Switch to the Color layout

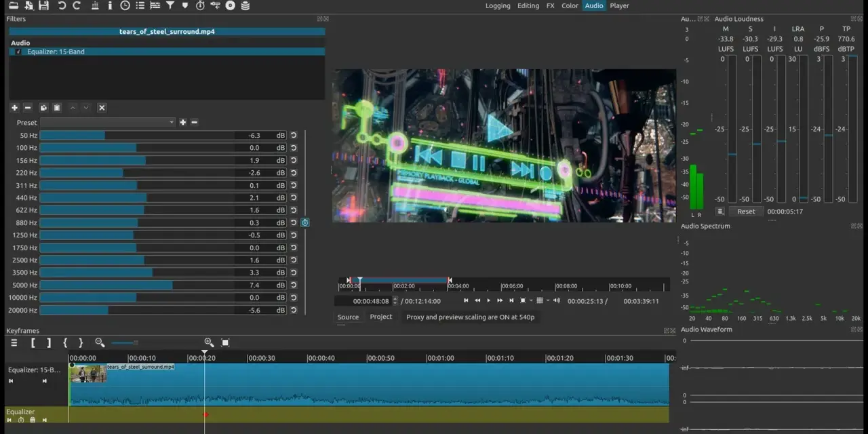[570, 5]
